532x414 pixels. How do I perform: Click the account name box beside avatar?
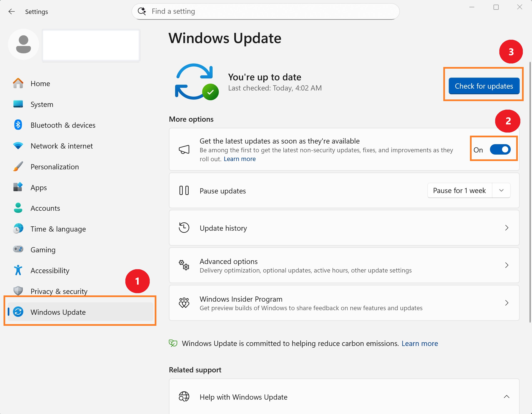[91, 45]
